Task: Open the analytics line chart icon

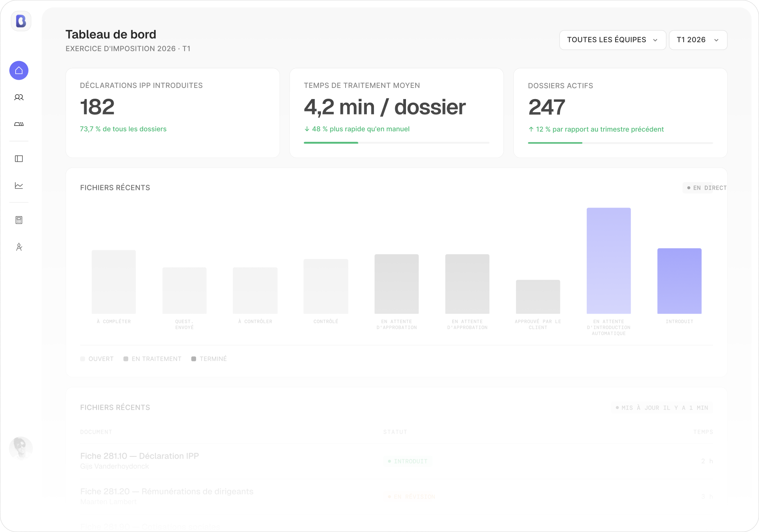Action: point(19,186)
